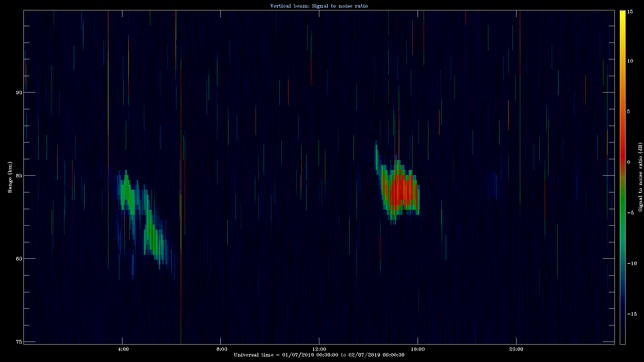
Task: Click the 'Signal to noise ratio (dB)' colorbar title
Action: pos(640,177)
